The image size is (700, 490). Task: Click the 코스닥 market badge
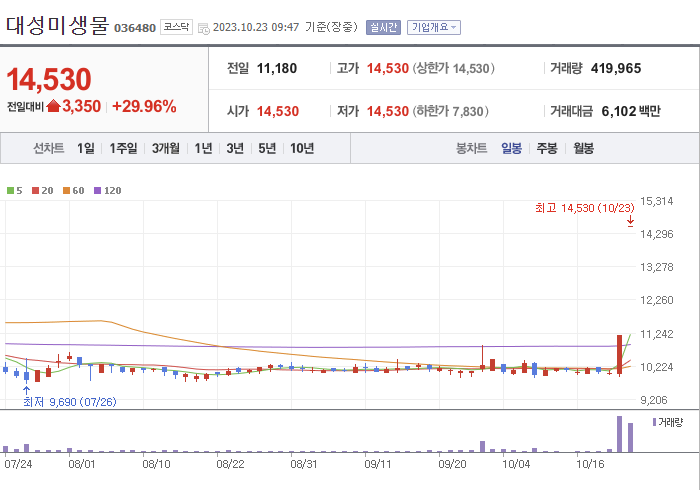176,27
